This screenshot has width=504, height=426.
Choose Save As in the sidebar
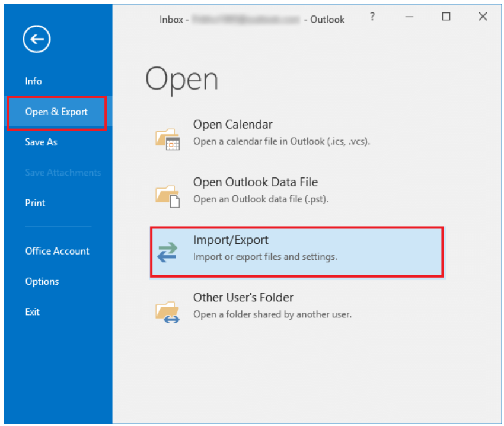click(41, 142)
